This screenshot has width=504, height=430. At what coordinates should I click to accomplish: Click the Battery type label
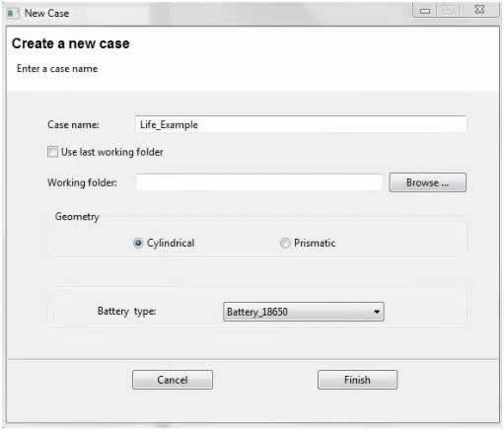[126, 311]
